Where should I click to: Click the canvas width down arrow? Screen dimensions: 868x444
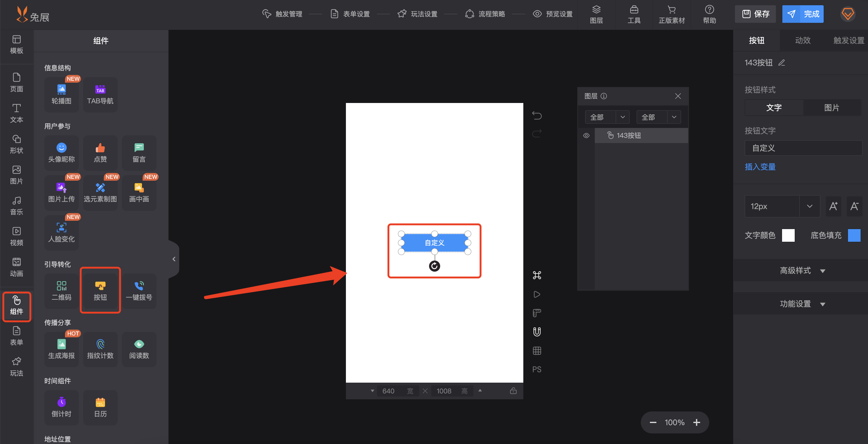(372, 391)
